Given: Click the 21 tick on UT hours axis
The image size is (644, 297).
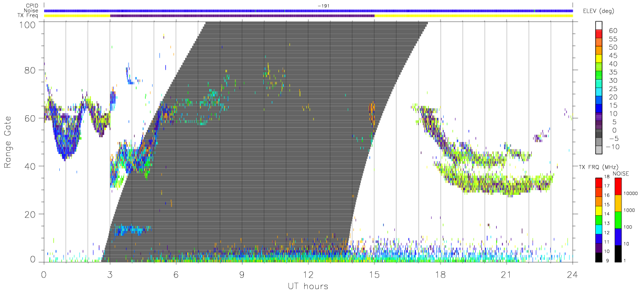Looking at the screenshot, I should tap(507, 274).
